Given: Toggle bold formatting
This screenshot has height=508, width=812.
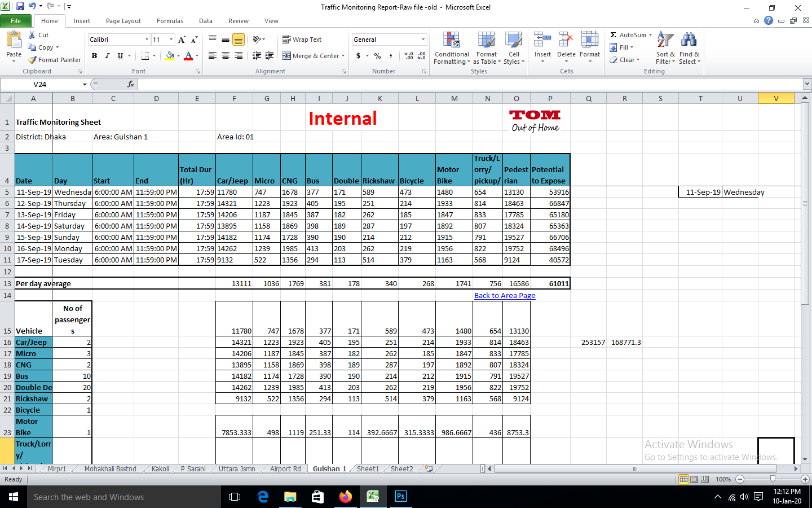Looking at the screenshot, I should click(x=94, y=56).
